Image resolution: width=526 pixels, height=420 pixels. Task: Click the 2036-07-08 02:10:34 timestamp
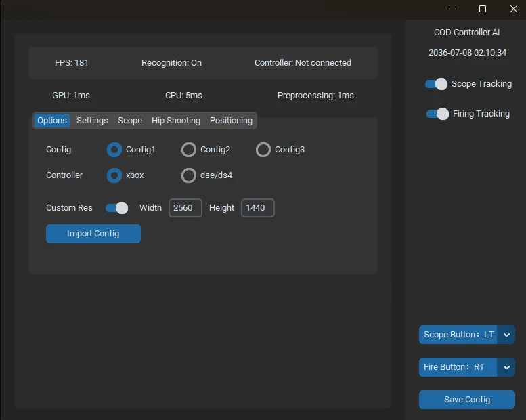pos(467,53)
